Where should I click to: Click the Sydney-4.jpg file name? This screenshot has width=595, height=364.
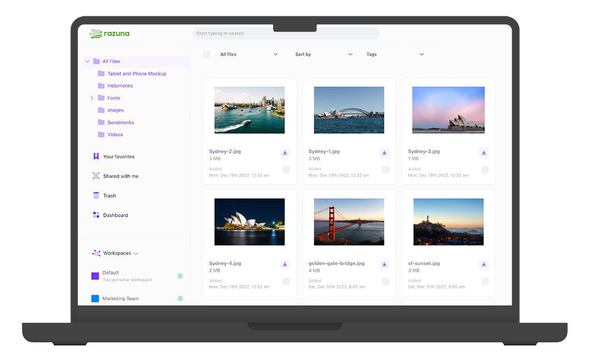(225, 263)
